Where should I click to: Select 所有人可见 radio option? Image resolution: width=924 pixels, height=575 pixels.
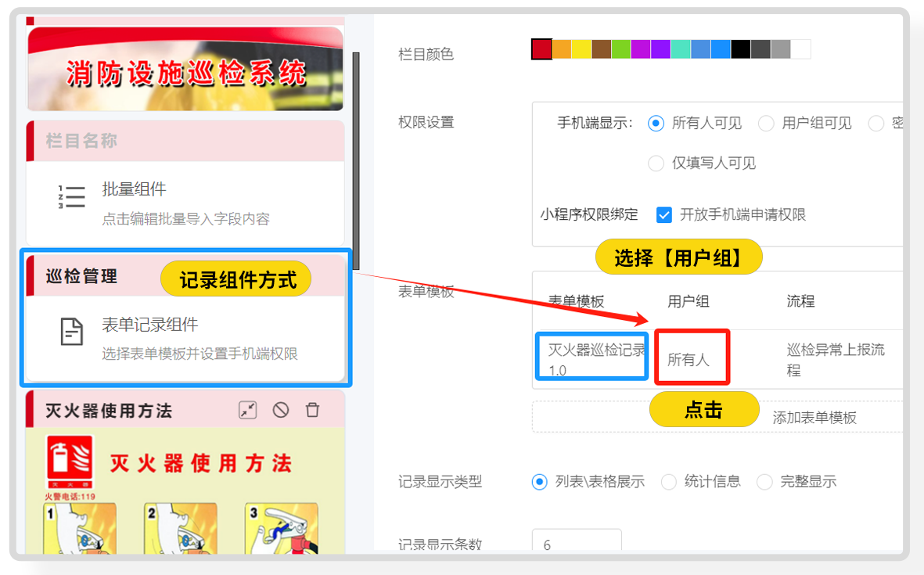pos(656,123)
